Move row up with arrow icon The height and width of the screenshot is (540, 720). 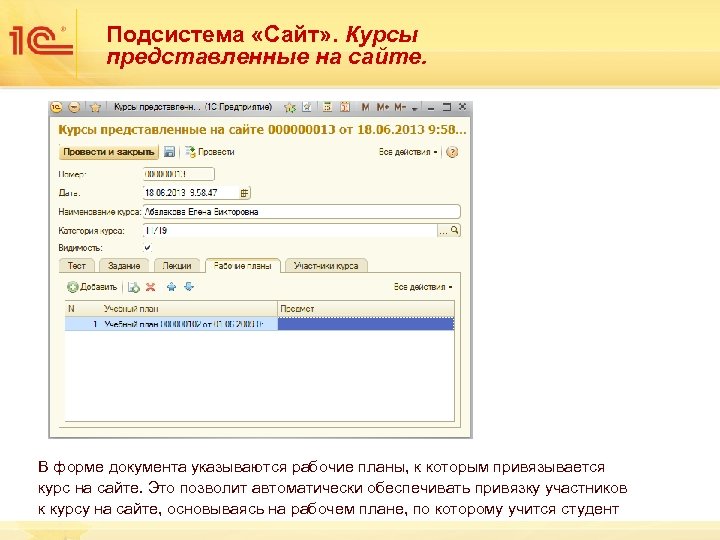(171, 287)
